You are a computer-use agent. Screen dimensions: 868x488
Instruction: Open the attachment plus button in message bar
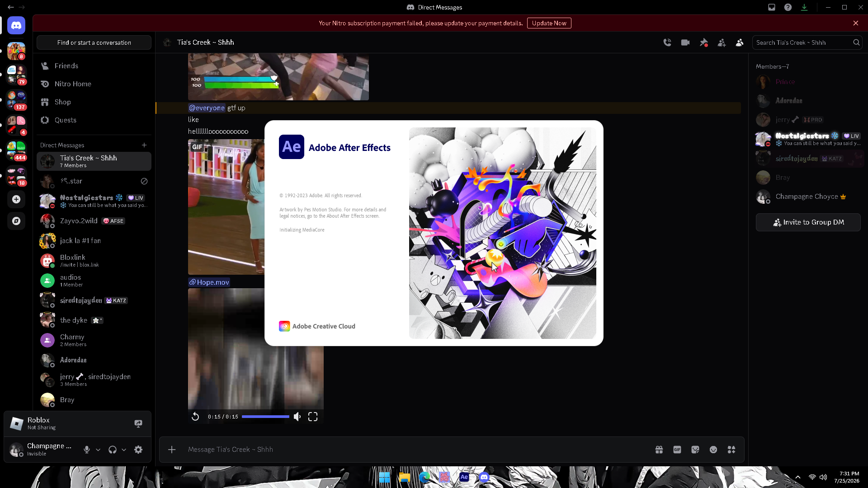(172, 450)
